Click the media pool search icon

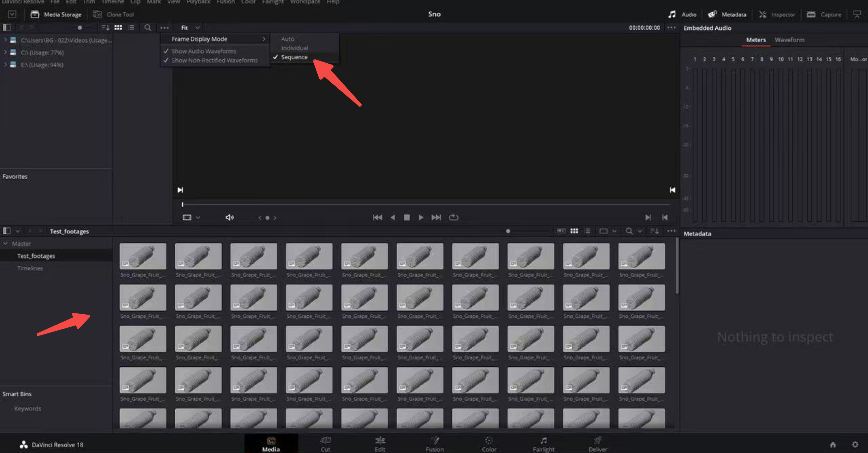[629, 231]
